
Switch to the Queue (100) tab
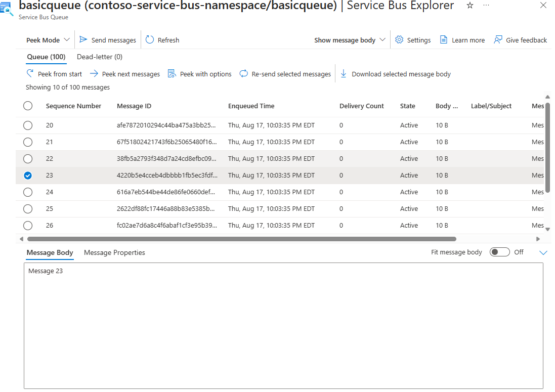[x=47, y=57]
